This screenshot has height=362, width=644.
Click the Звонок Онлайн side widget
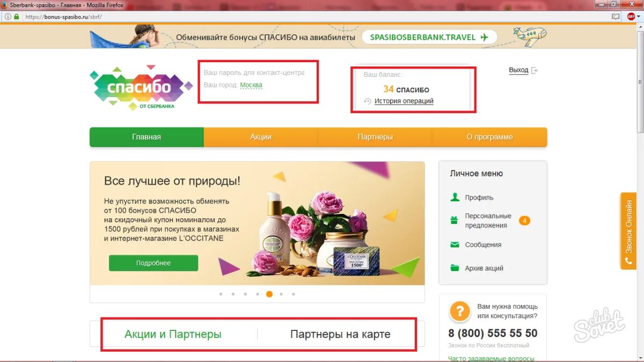click(x=628, y=231)
